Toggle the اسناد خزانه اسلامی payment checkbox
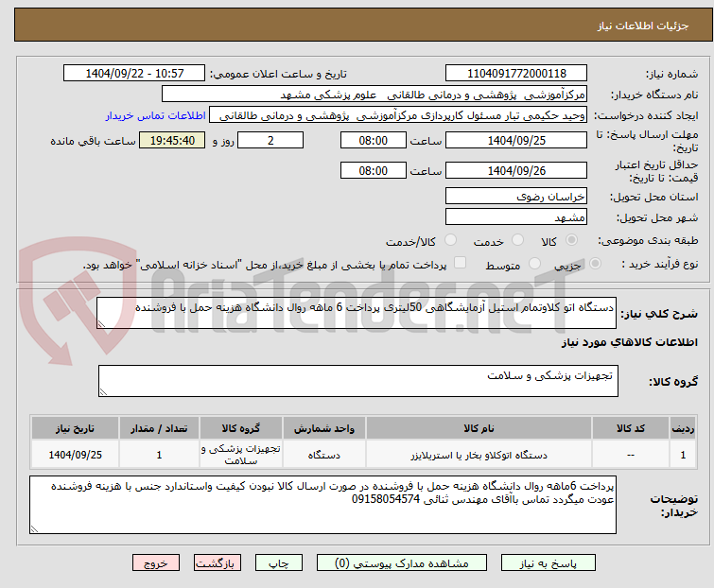The image size is (714, 588). [461, 263]
